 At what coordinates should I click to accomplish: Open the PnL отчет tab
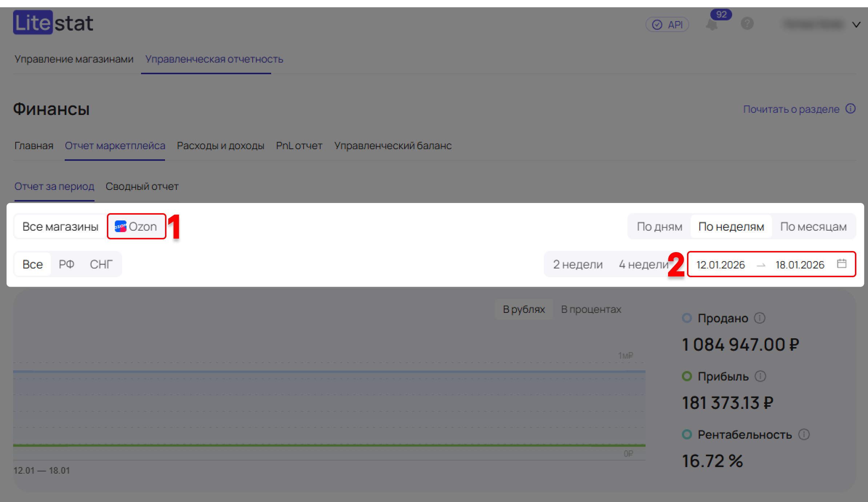coord(299,146)
